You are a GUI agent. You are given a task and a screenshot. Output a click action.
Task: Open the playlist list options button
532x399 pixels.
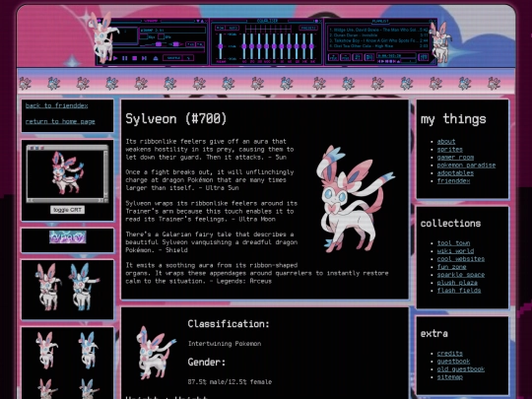424,57
